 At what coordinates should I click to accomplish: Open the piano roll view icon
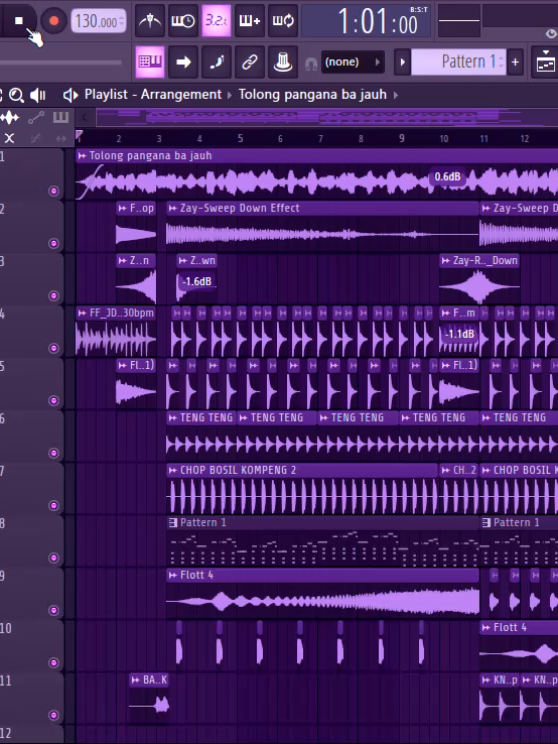tap(150, 62)
